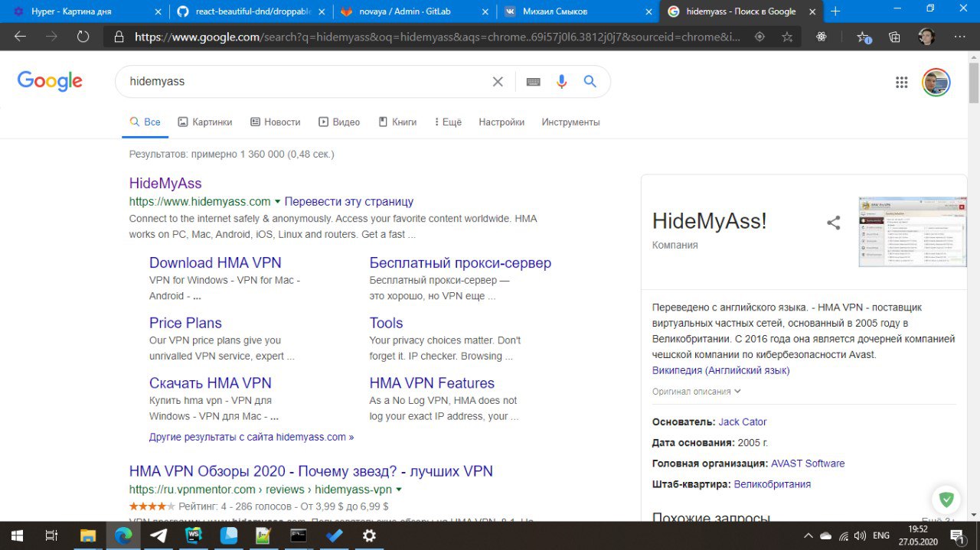This screenshot has height=550, width=980.
Task: Share the HideMyAss! knowledge panel
Action: click(834, 223)
